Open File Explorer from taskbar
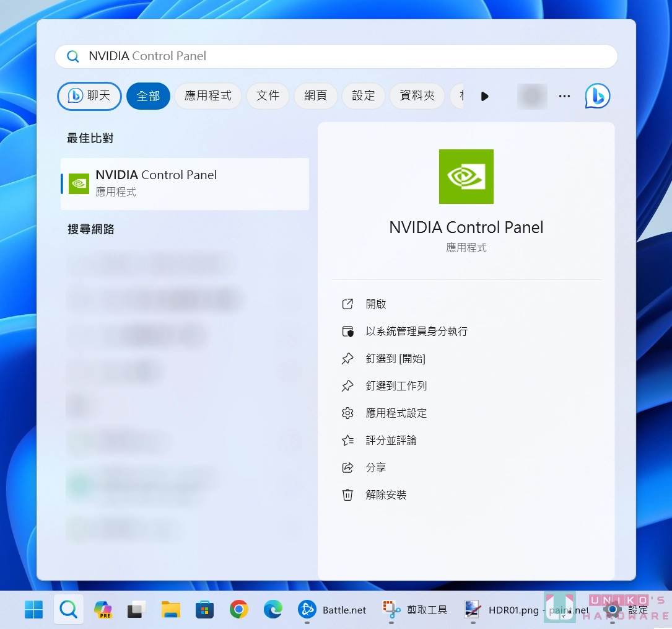Viewport: 672px width, 629px height. [x=170, y=609]
